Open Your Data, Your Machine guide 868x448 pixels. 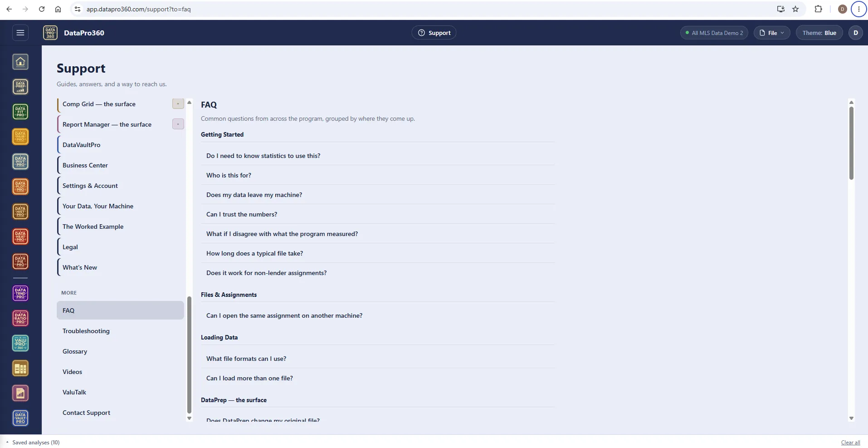[120, 206]
